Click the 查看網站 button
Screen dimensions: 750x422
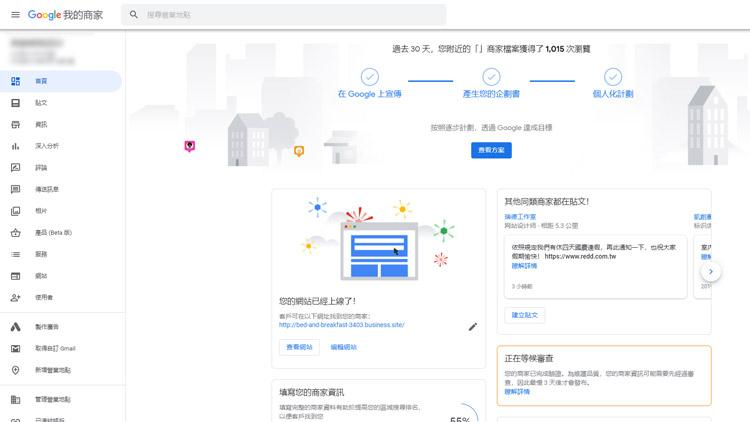click(x=299, y=347)
